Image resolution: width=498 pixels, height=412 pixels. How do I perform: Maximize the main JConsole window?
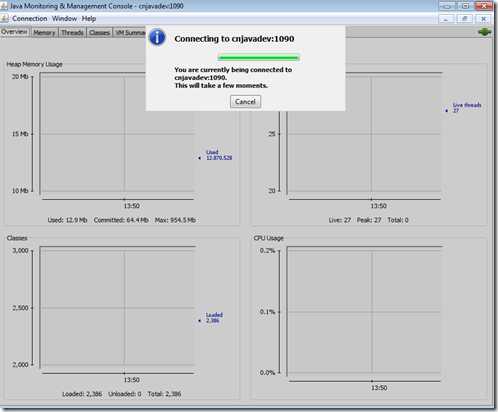click(x=465, y=6)
